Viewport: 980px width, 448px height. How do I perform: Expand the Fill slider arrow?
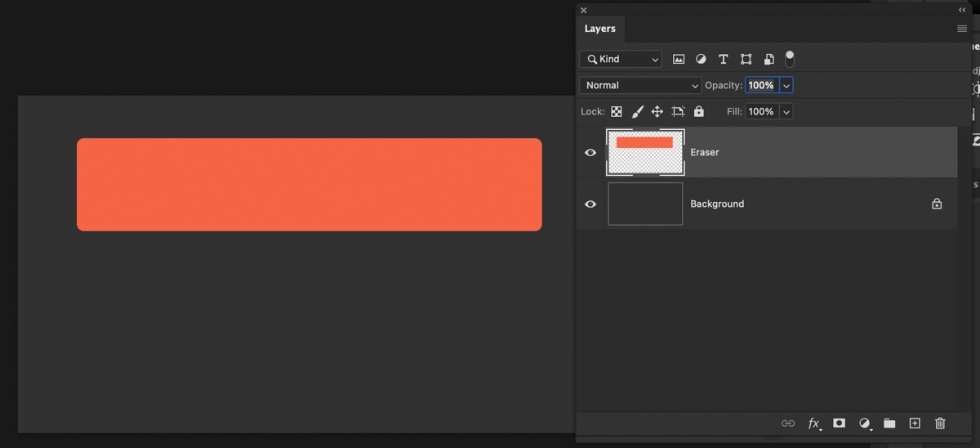coord(786,111)
